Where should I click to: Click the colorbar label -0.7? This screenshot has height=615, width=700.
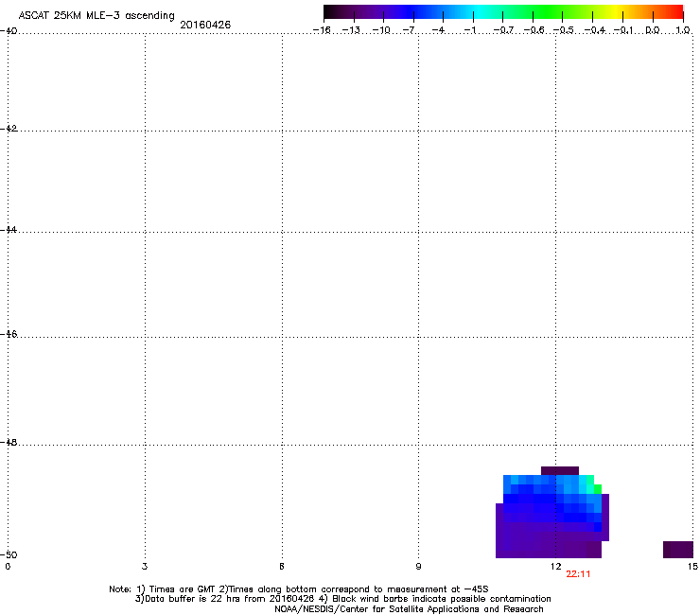click(503, 30)
